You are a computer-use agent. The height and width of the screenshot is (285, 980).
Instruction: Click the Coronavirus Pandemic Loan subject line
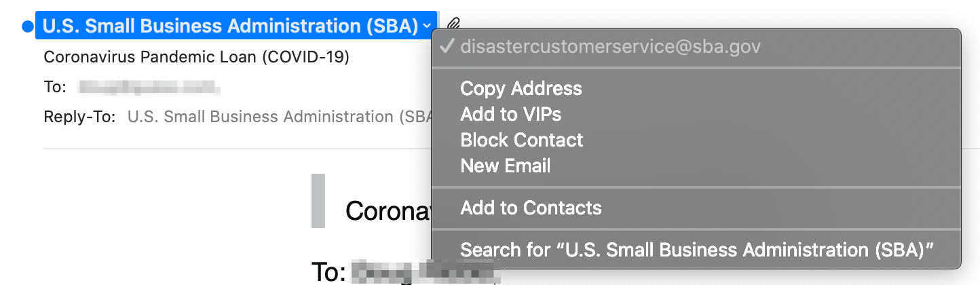click(196, 57)
